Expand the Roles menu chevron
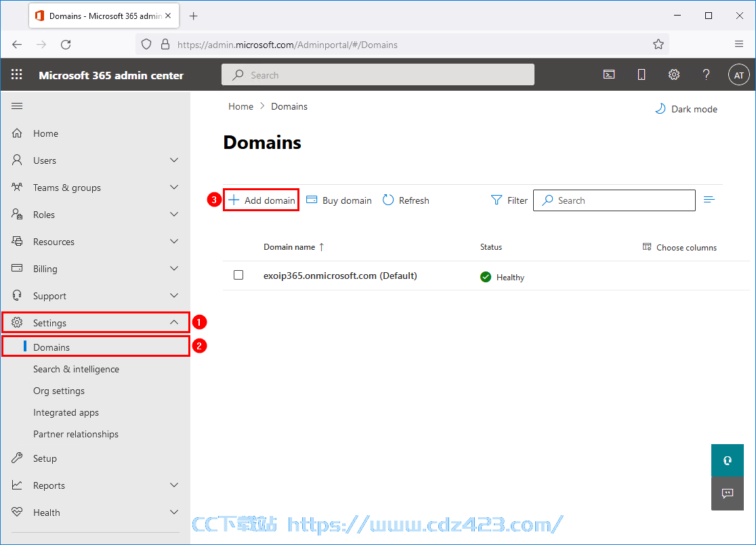The height and width of the screenshot is (545, 756). (174, 214)
